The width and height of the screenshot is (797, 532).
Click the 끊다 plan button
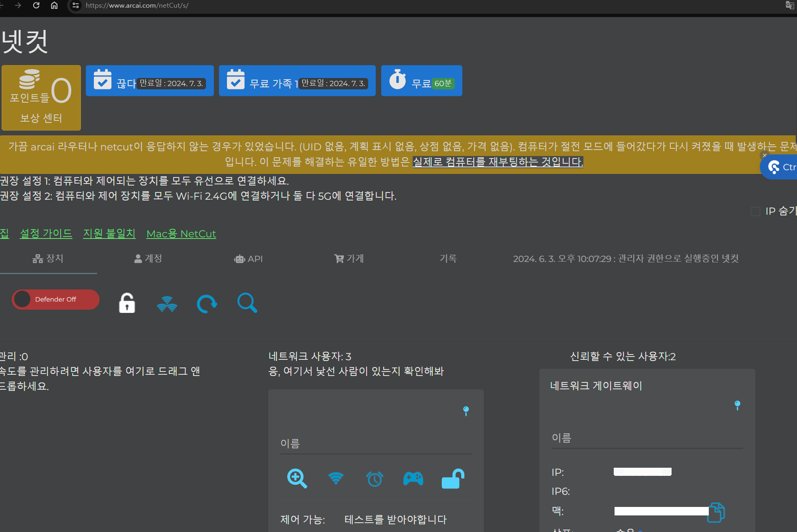point(150,80)
